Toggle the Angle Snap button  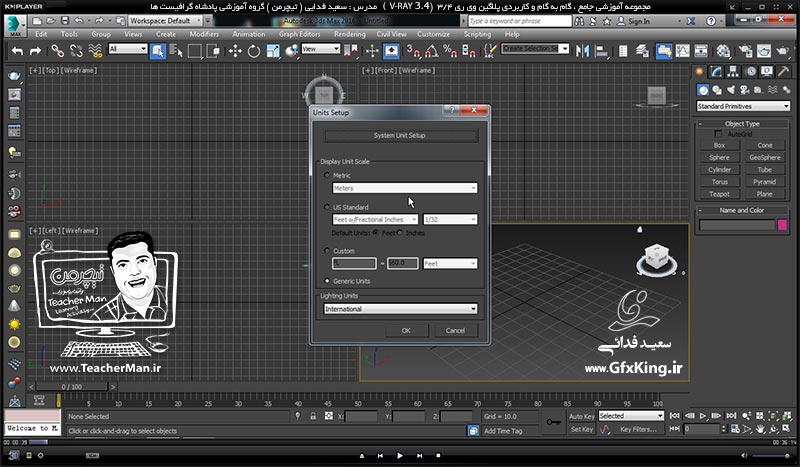click(x=432, y=51)
